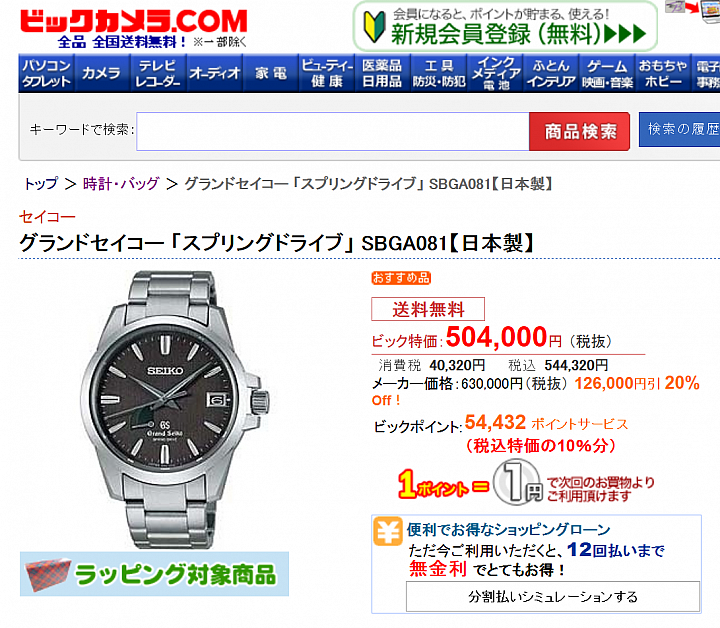Click the keyword search input field
This screenshot has width=720, height=628.
tap(333, 131)
